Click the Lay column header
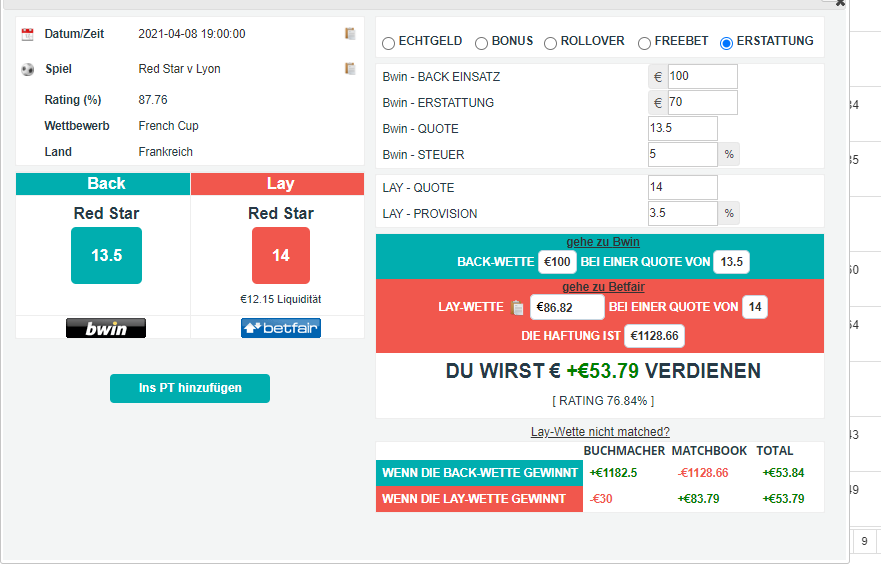881x582 pixels. click(x=278, y=184)
